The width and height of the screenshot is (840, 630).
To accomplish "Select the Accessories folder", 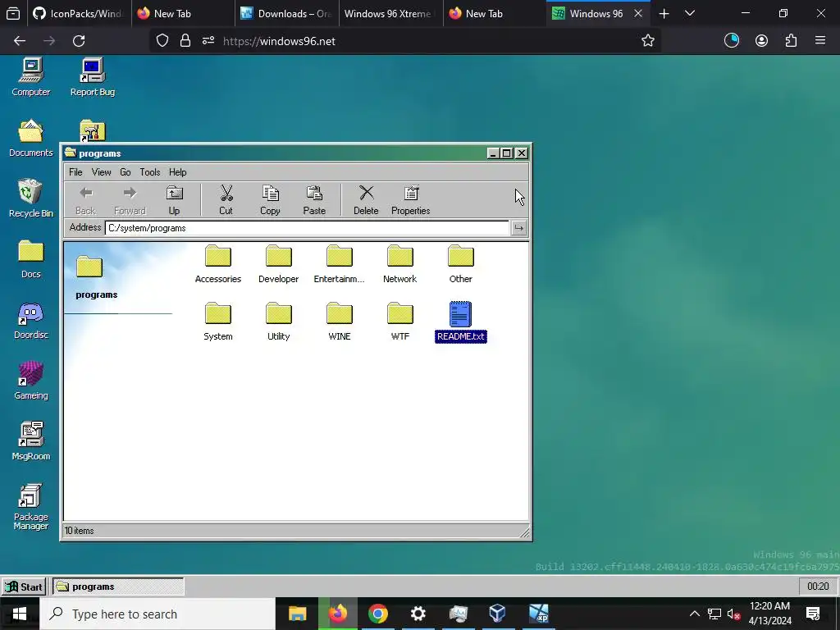I will click(218, 264).
